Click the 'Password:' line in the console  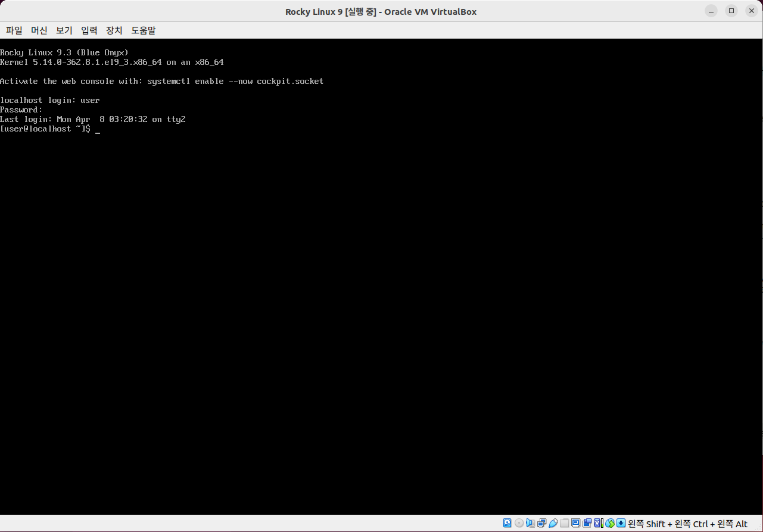21,109
